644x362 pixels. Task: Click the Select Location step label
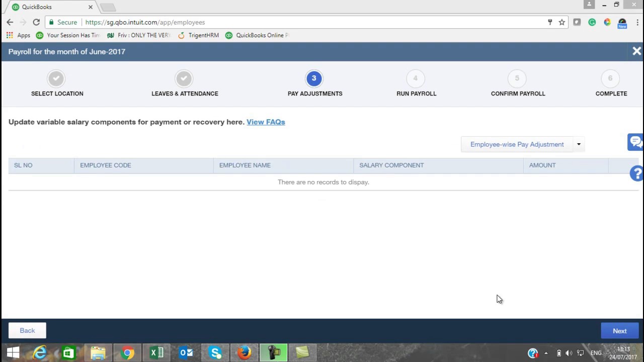[x=57, y=94]
